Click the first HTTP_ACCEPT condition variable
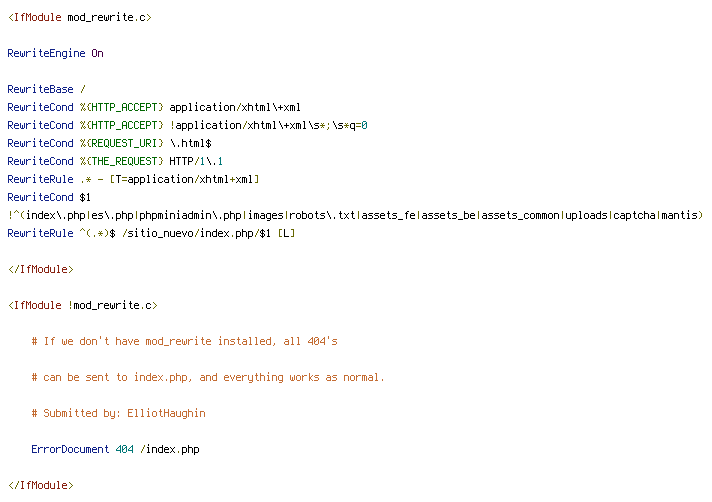The height and width of the screenshot is (502, 712). pos(121,107)
